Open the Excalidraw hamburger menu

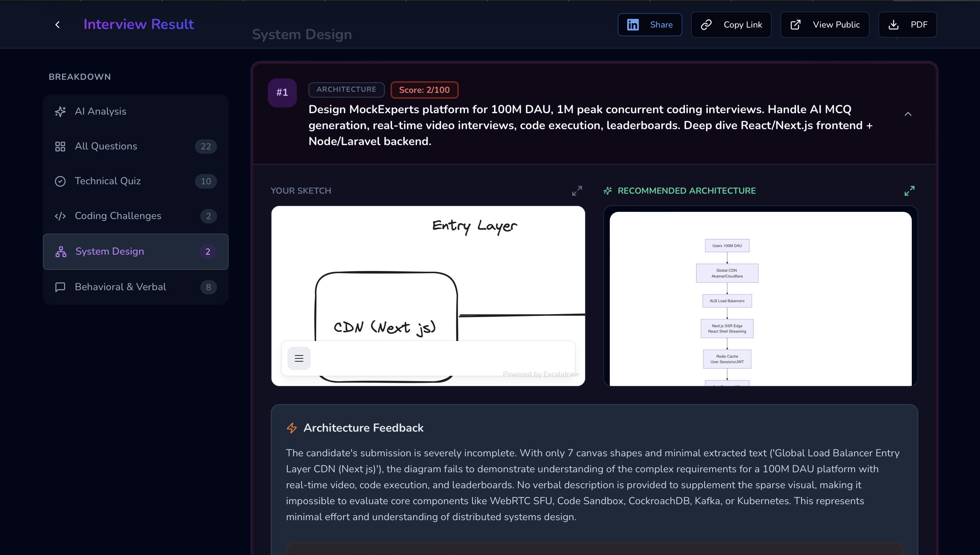[299, 358]
